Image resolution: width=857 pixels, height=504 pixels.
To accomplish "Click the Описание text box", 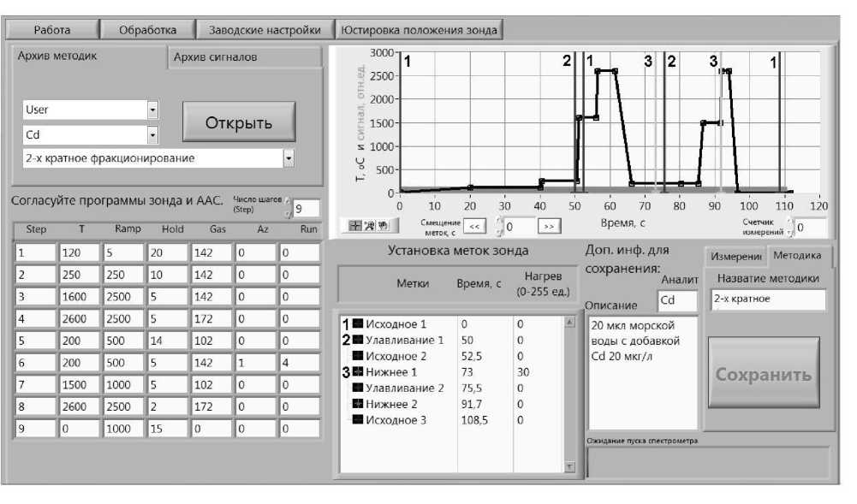I will pos(643,373).
